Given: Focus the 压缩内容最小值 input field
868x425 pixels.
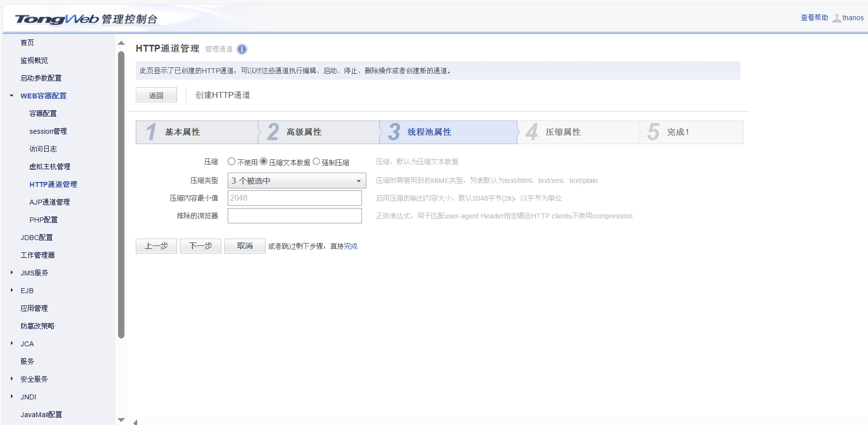Looking at the screenshot, I should click(295, 198).
